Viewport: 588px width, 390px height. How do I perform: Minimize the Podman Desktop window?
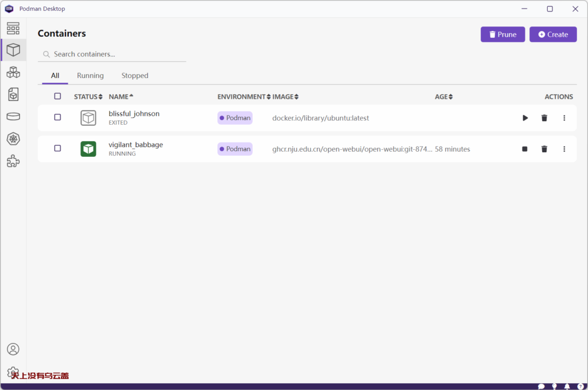(524, 9)
